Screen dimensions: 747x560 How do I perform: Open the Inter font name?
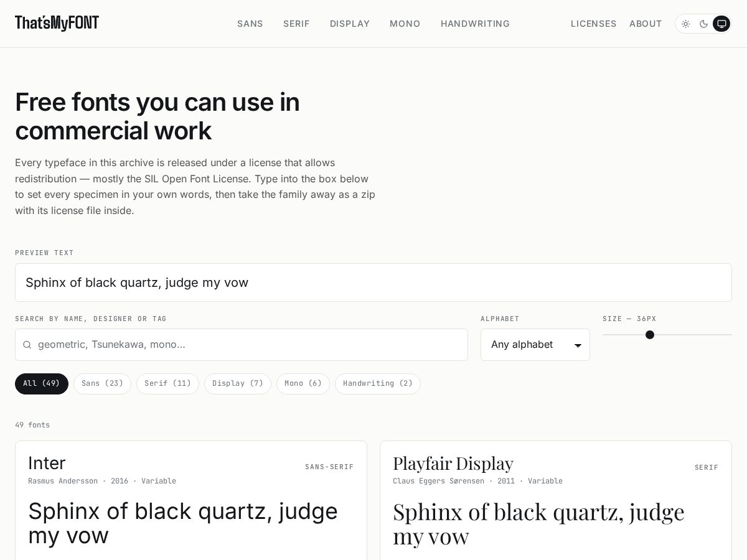tap(47, 463)
